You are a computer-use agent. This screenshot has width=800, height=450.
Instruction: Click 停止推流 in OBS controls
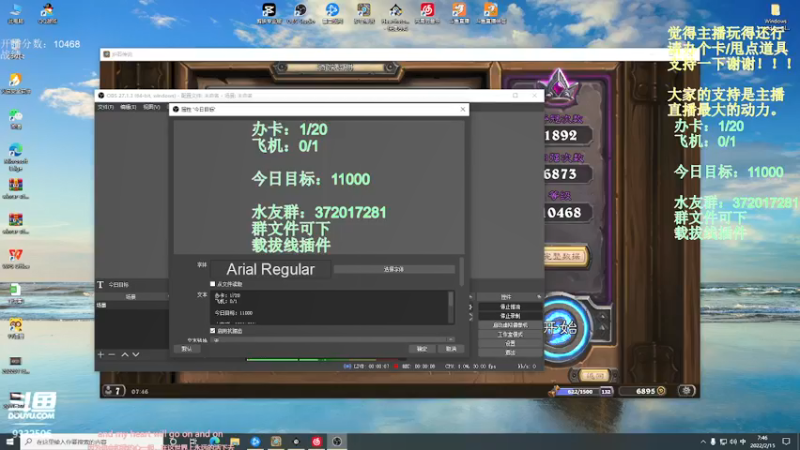(x=510, y=307)
